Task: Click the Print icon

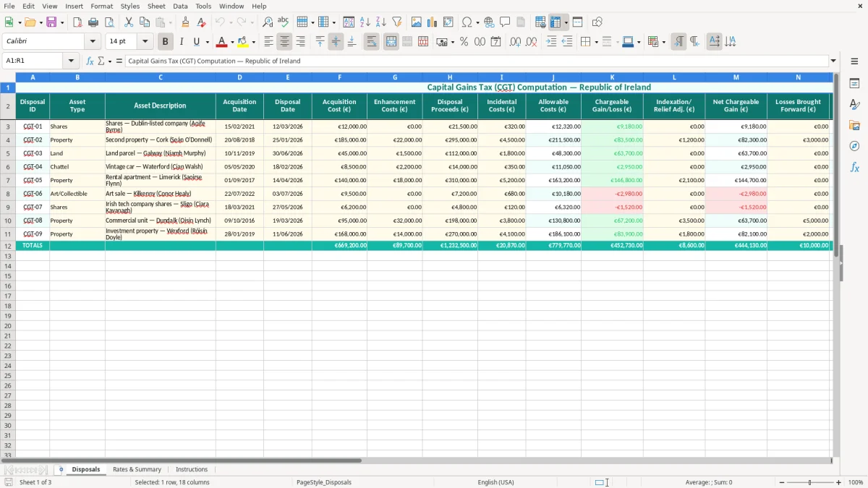Action: pos(93,22)
